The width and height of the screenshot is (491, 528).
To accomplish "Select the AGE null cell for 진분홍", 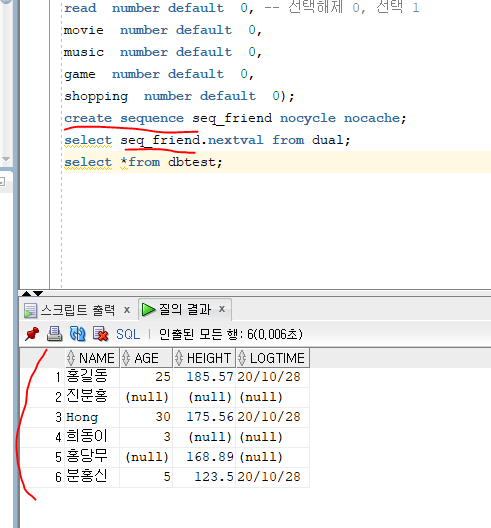I will point(146,397).
